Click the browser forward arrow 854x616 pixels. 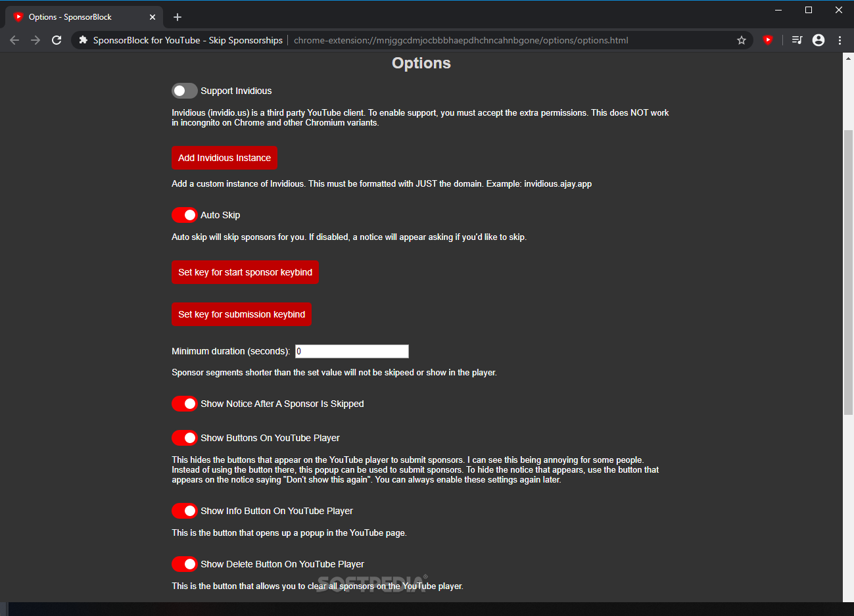36,40
